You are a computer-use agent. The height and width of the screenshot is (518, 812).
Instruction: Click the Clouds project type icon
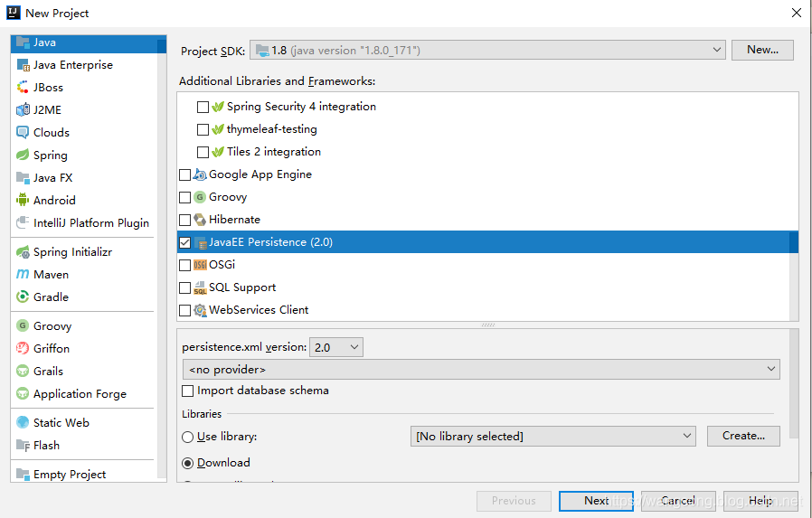click(23, 133)
